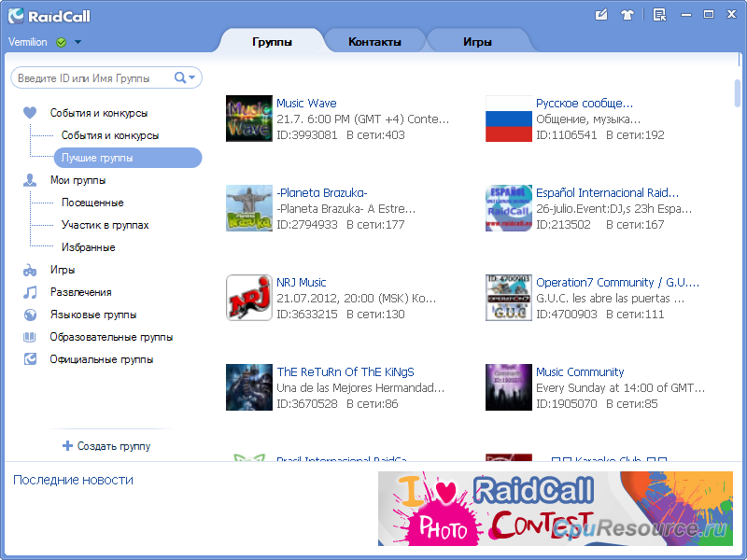Click the green online status icon
The height and width of the screenshot is (560, 747).
click(61, 42)
